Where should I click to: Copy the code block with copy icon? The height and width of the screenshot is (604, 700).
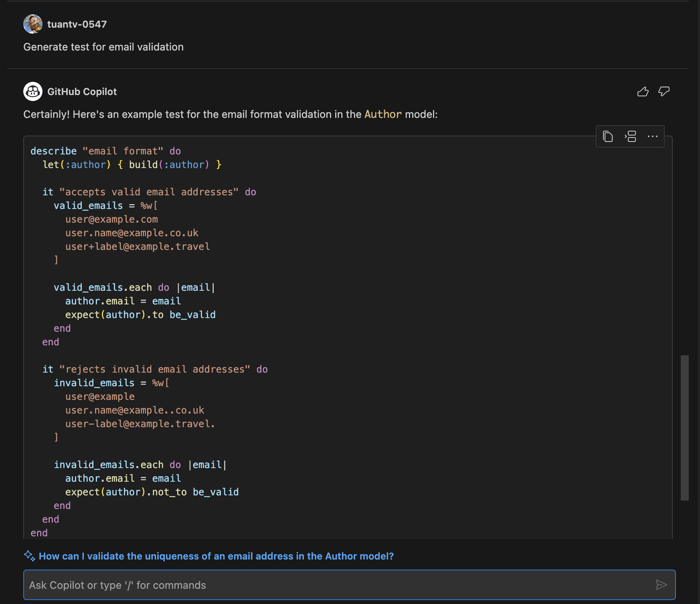click(x=608, y=137)
